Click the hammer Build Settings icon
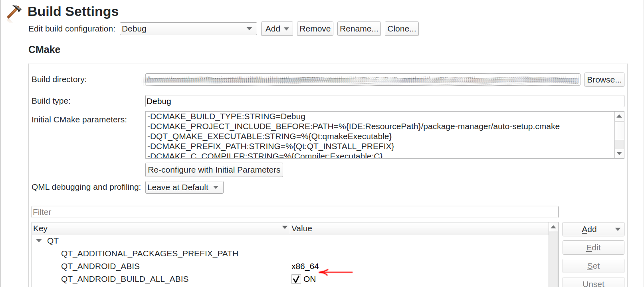Viewport: 644px width, 287px height. pos(14,12)
